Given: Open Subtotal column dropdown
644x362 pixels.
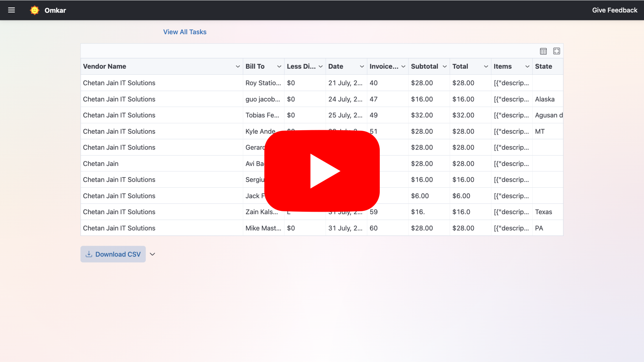Looking at the screenshot, I should (445, 66).
